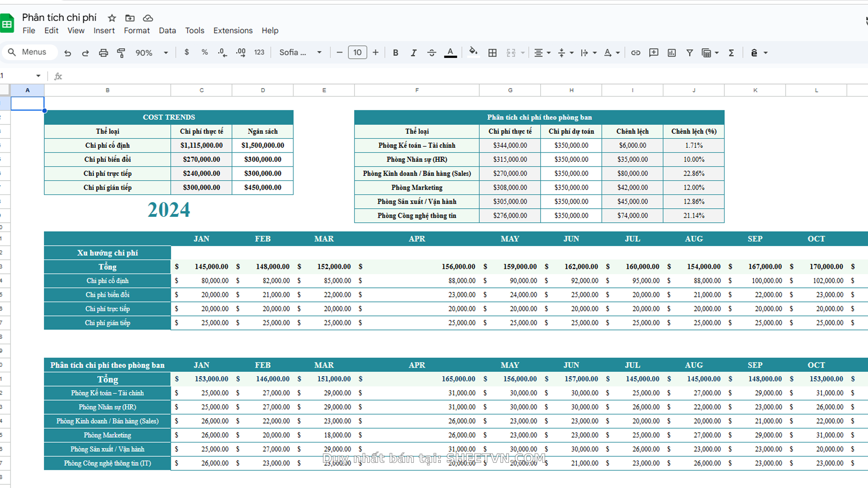Screen dimensions: 868x488
Task: Decrease decimal places
Action: coord(222,52)
